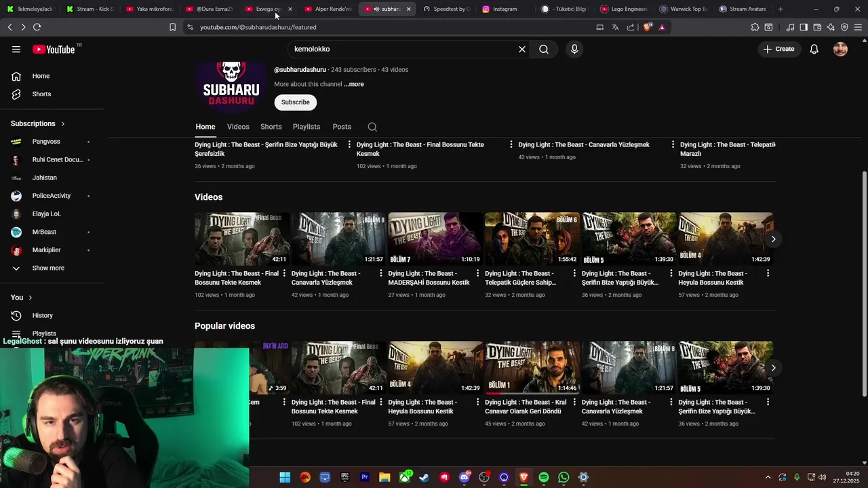Viewport: 868px width, 488px height.
Task: Expand the Subscriptions section chevron
Action: (63, 124)
